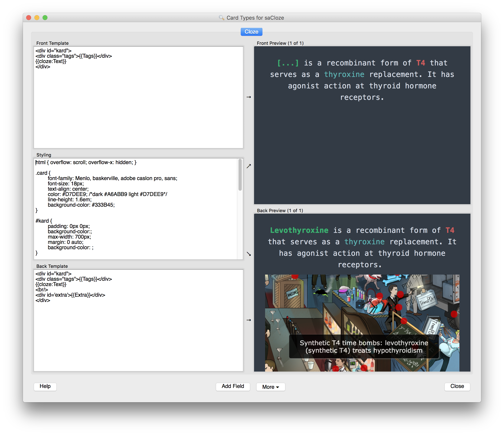Image resolution: width=504 pixels, height=435 pixels.
Task: Click the green zoom window button
Action: [45, 18]
